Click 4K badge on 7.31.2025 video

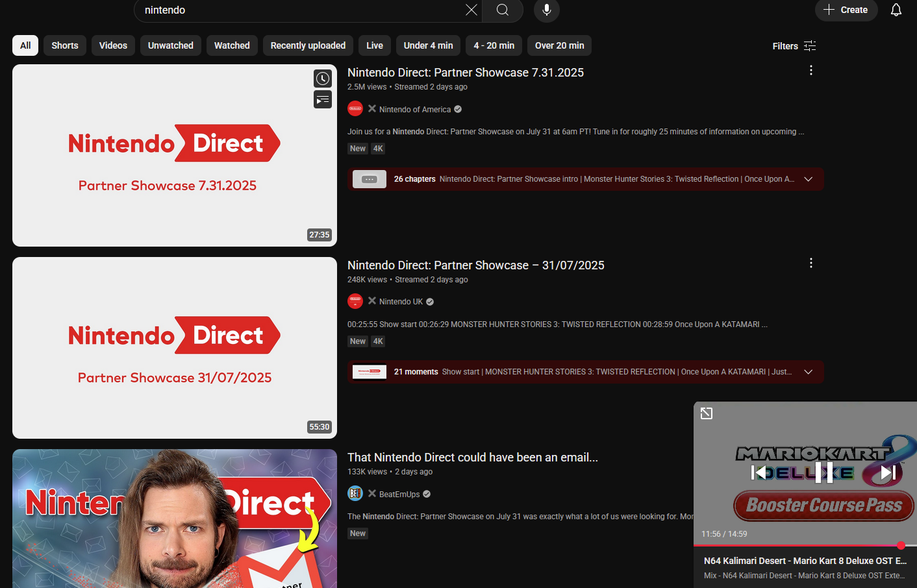pyautogui.click(x=378, y=149)
